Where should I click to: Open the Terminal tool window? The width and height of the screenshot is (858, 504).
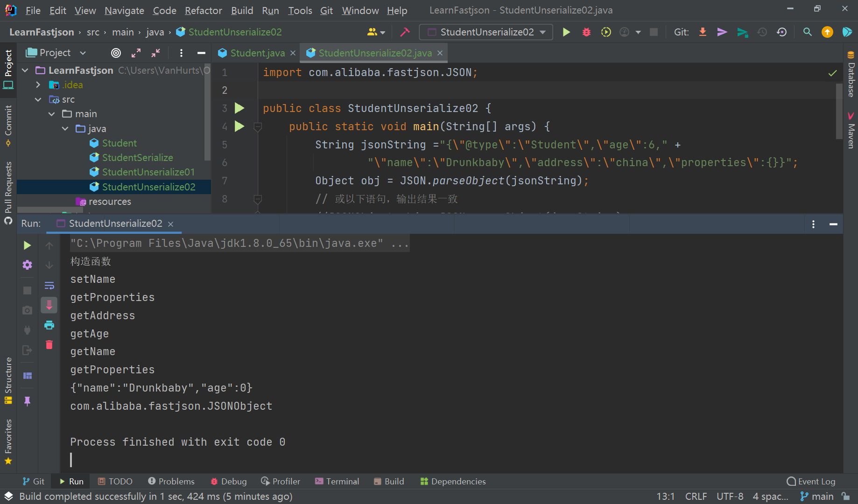point(337,481)
